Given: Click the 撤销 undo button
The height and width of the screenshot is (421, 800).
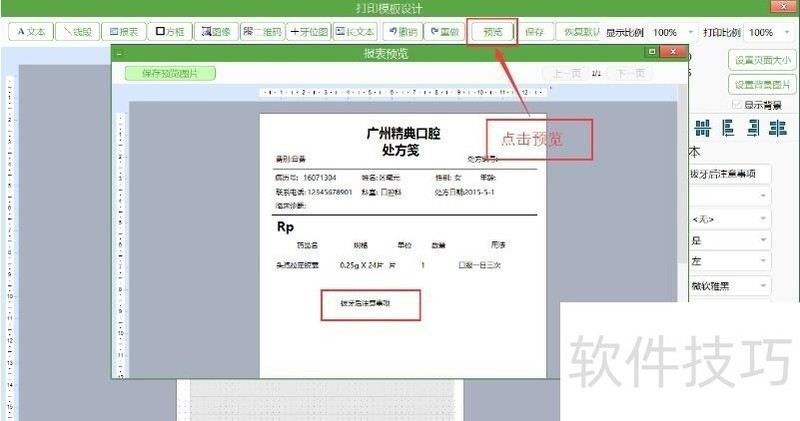Looking at the screenshot, I should click(403, 32).
